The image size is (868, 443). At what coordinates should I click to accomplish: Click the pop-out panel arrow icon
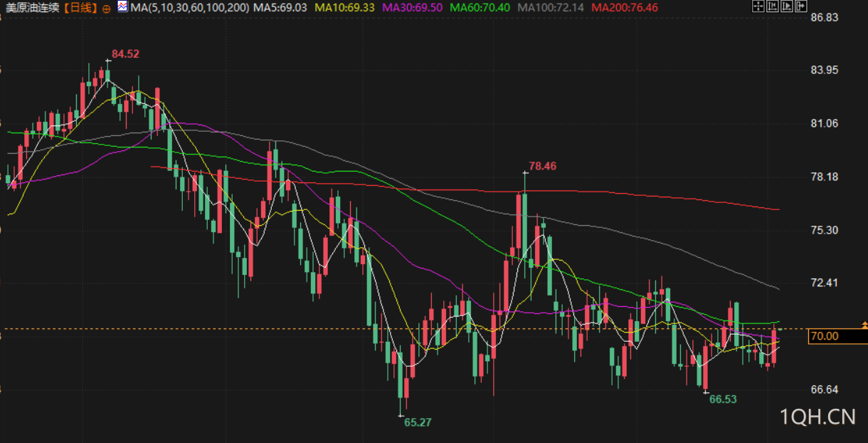pos(800,6)
